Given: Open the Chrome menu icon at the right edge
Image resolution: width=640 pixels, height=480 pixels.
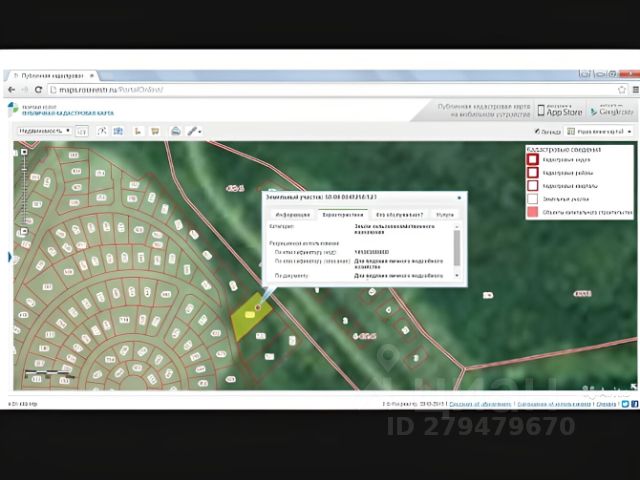Looking at the screenshot, I should tap(636, 90).
